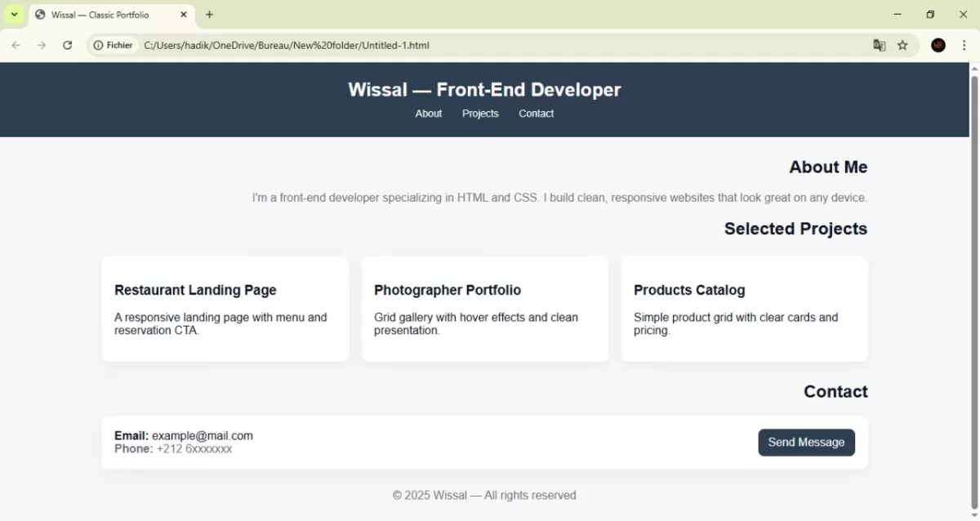Screen dimensions: 980x521
Task: Expand the tab search dropdown arrow
Action: 14,15
